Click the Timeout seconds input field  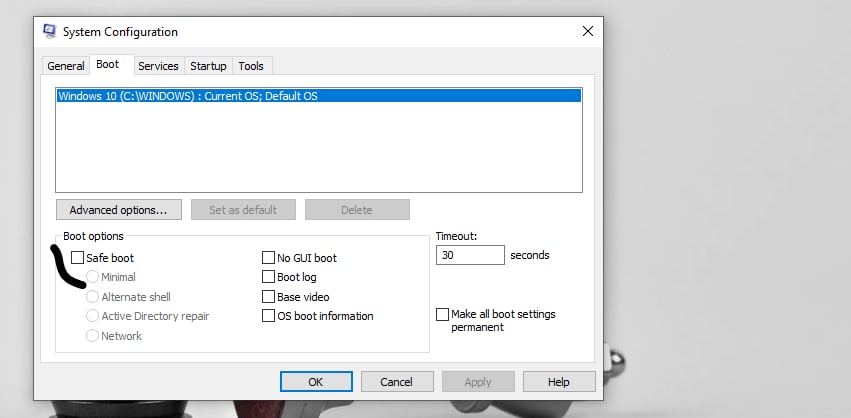470,255
